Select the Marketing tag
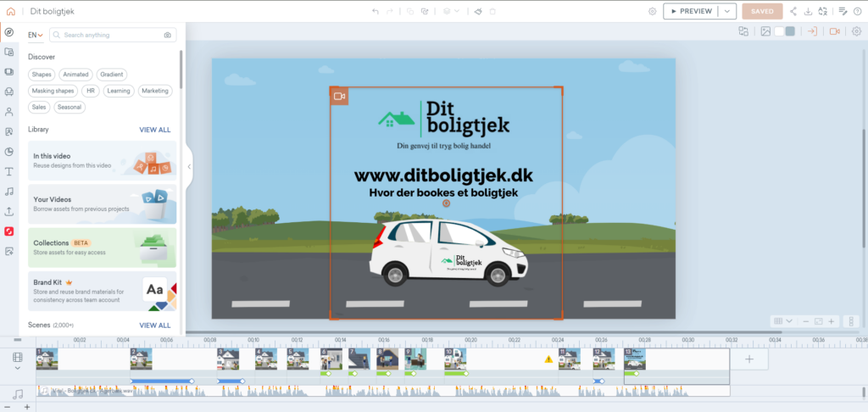This screenshot has height=412, width=868. pyautogui.click(x=155, y=91)
